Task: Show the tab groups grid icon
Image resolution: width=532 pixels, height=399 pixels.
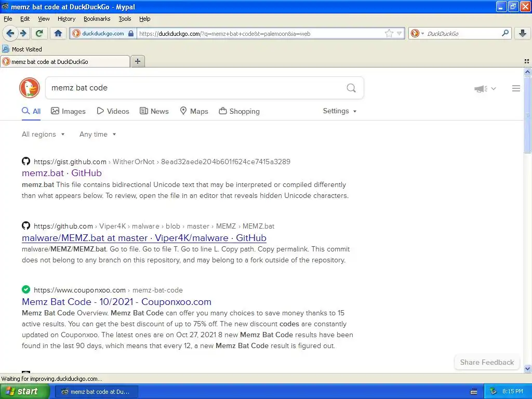Action: pos(527,61)
